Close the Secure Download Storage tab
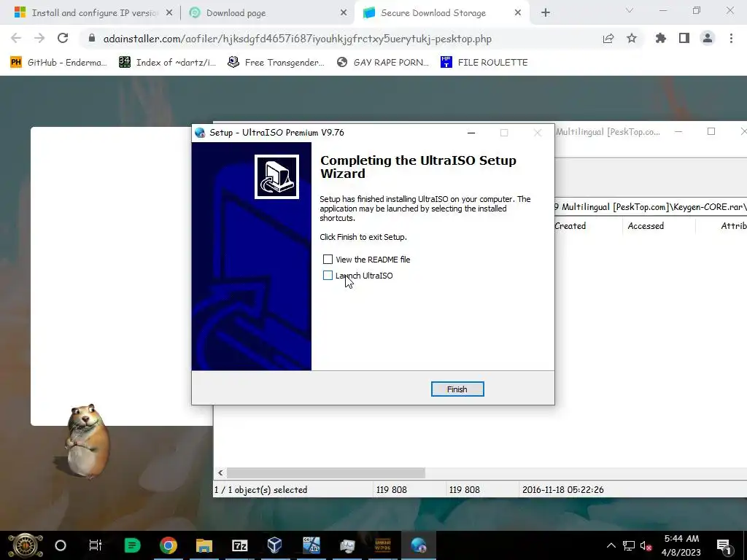747x560 pixels. (x=518, y=13)
